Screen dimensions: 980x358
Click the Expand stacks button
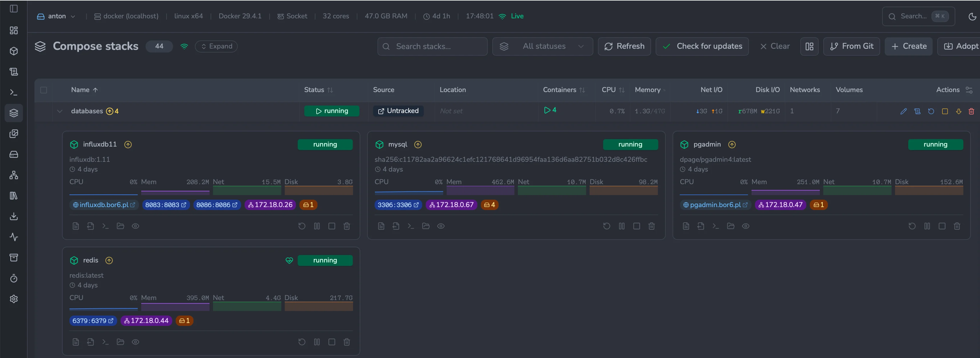click(x=216, y=46)
